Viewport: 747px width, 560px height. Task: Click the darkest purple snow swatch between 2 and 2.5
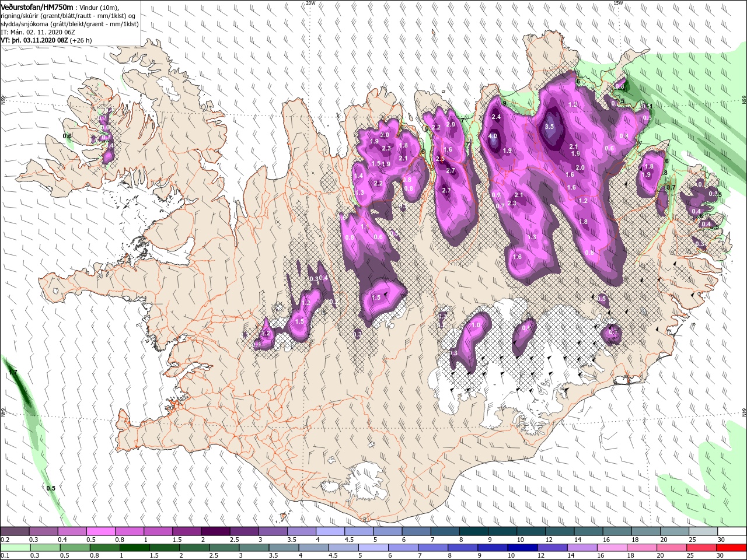click(215, 531)
